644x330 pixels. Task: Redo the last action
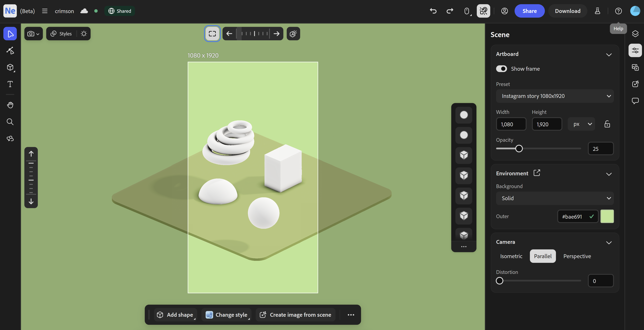pyautogui.click(x=450, y=11)
